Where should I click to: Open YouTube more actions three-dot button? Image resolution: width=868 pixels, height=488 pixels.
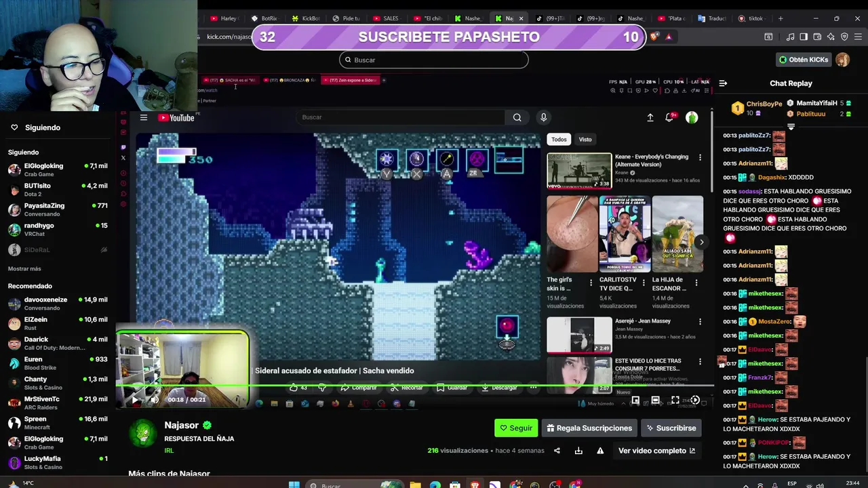tap(534, 388)
